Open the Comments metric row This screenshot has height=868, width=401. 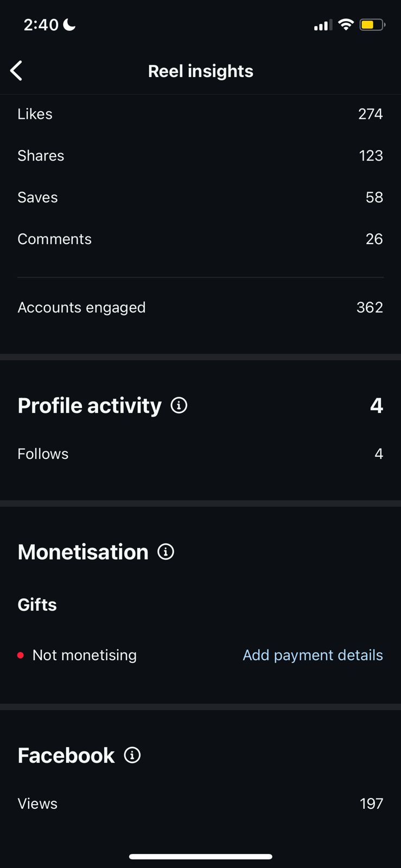tap(200, 239)
